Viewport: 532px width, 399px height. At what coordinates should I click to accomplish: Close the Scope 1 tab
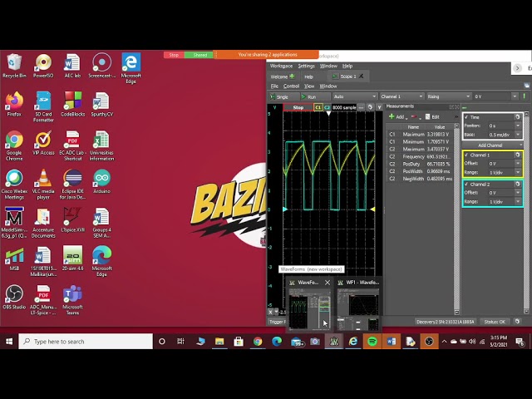(x=361, y=76)
